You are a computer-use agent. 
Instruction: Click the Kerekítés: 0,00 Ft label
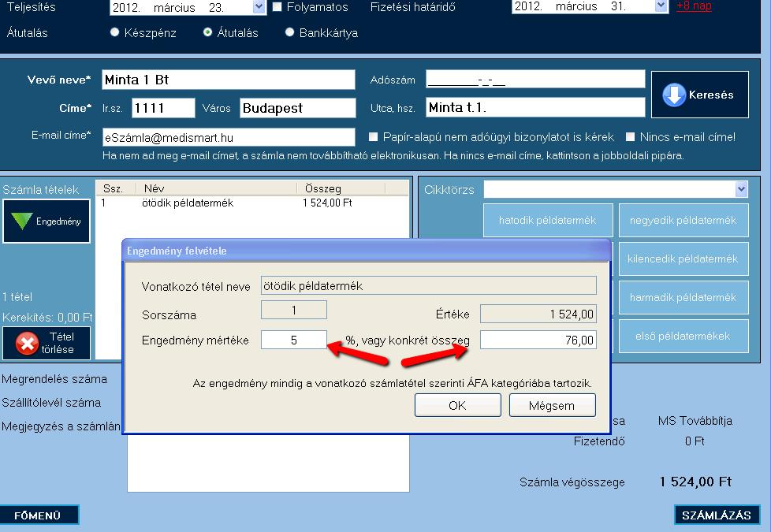[x=47, y=317]
